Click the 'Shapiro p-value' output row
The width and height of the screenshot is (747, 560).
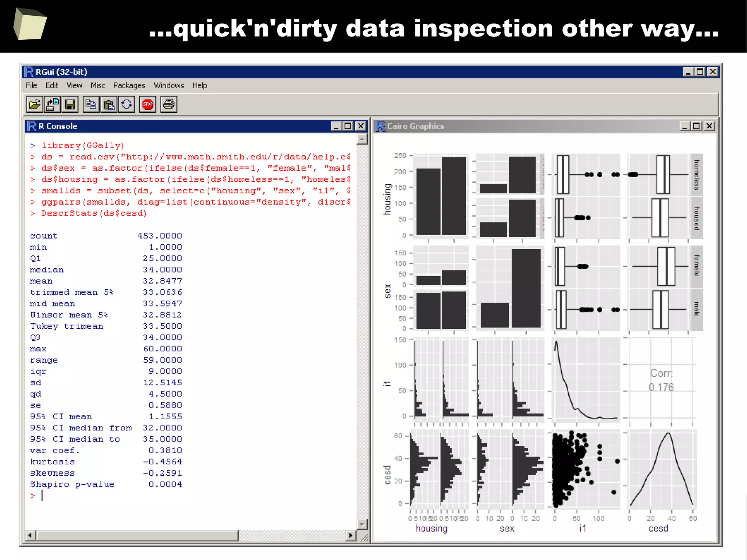point(106,484)
